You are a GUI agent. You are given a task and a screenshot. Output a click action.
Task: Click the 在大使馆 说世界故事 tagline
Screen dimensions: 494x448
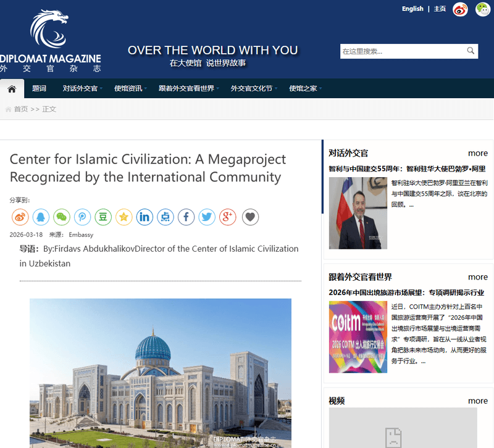coord(208,63)
